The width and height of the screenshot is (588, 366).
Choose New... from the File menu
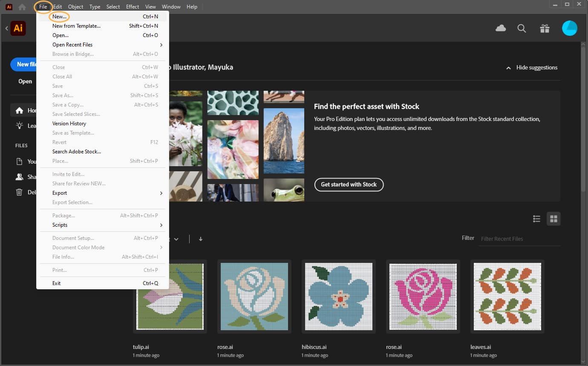(x=59, y=17)
